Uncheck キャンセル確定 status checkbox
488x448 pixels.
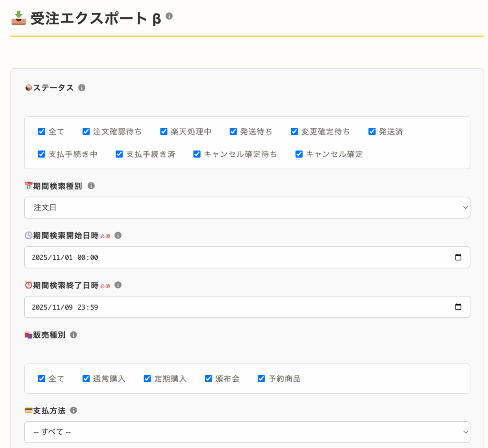click(299, 154)
